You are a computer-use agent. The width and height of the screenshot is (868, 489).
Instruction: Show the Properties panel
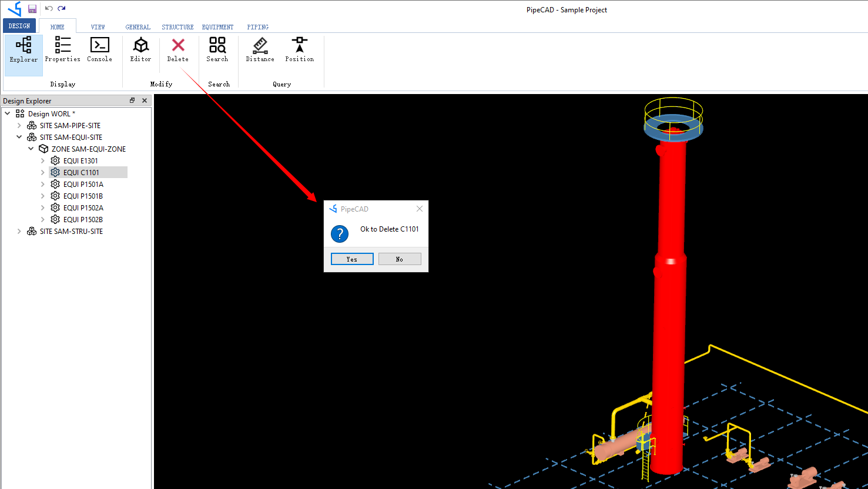click(62, 49)
